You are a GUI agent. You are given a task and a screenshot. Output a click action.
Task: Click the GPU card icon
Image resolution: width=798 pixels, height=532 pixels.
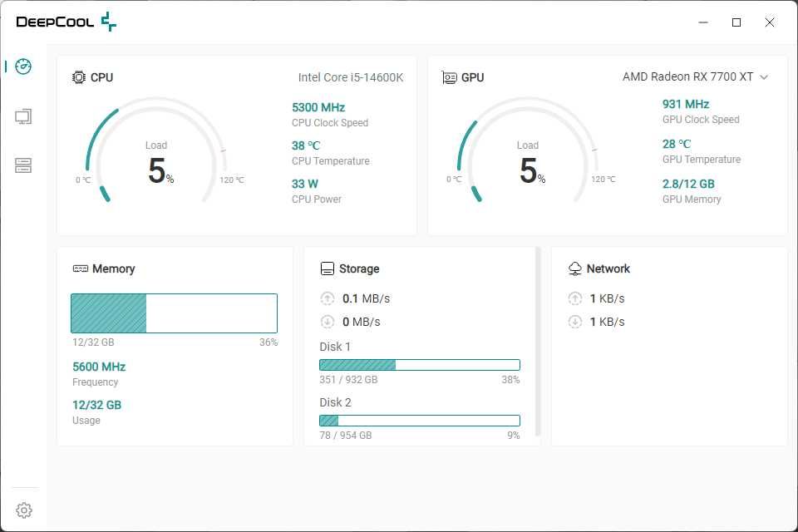point(449,77)
